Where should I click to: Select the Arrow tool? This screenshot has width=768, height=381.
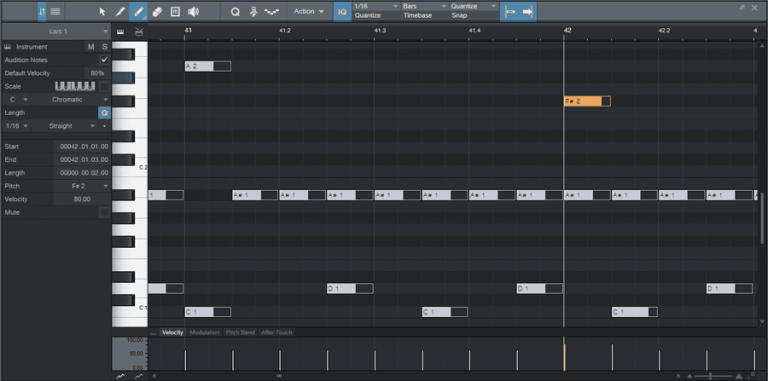coord(102,12)
